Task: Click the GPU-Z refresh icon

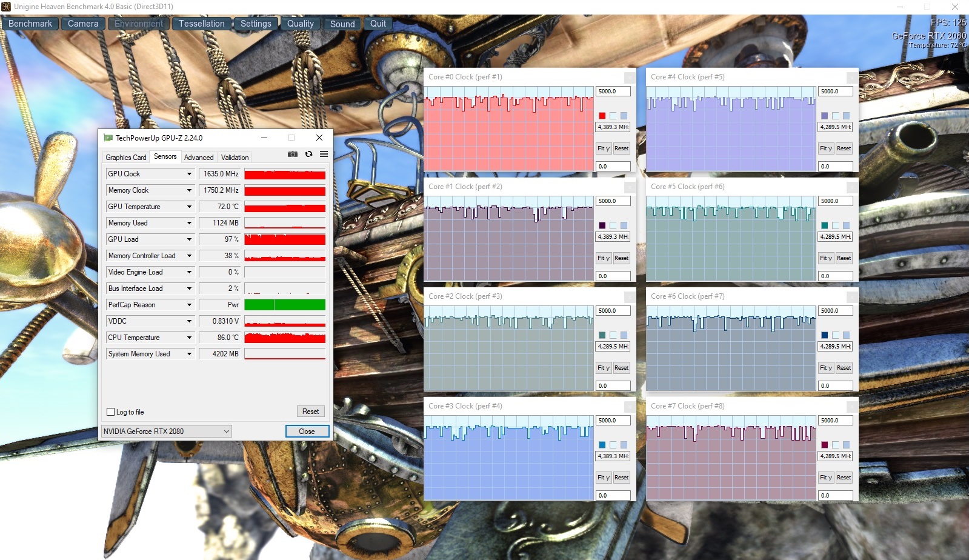Action: [308, 155]
